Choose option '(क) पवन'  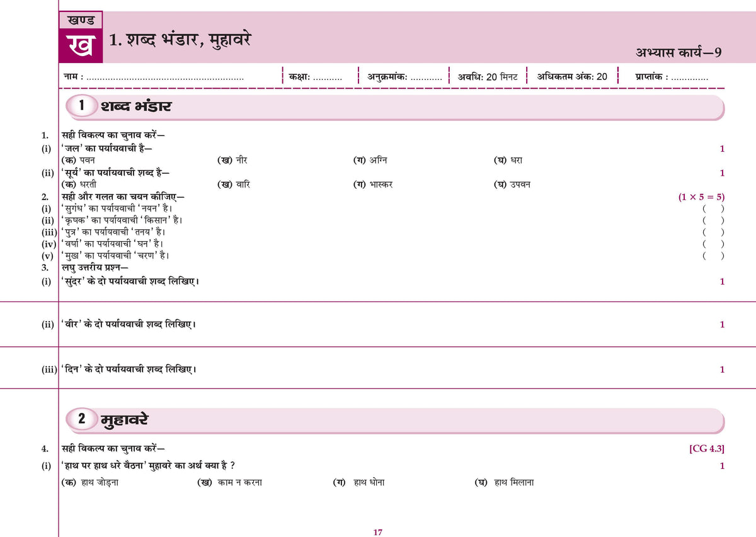(78, 161)
